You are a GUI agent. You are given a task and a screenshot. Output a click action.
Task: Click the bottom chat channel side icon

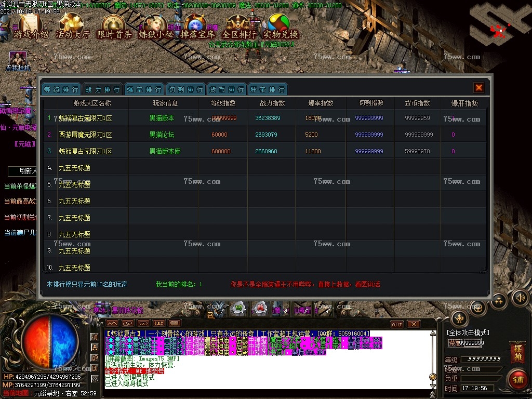(95, 379)
